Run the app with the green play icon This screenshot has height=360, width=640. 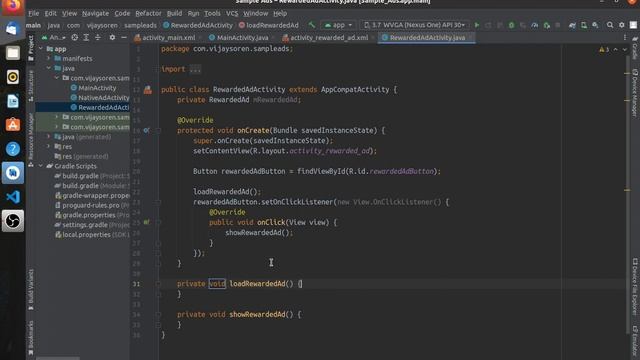(x=476, y=25)
